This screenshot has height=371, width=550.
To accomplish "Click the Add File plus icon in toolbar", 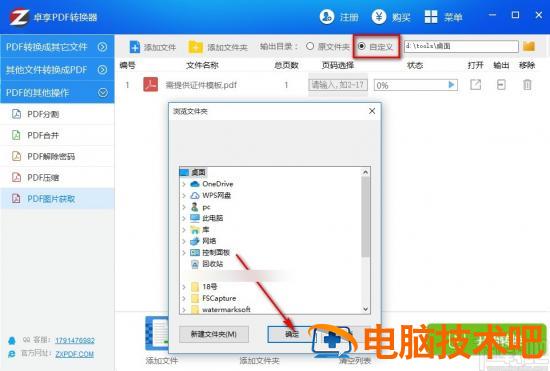I will [134, 47].
